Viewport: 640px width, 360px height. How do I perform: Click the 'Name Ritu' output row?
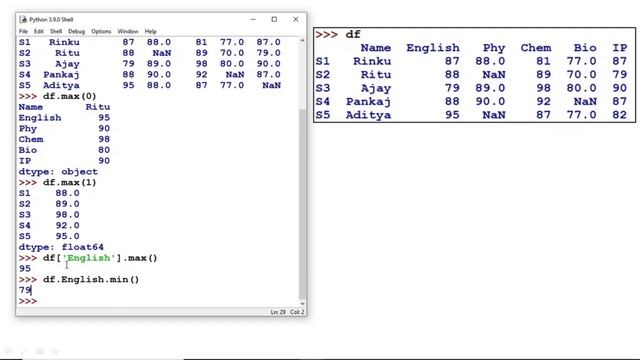(64, 107)
